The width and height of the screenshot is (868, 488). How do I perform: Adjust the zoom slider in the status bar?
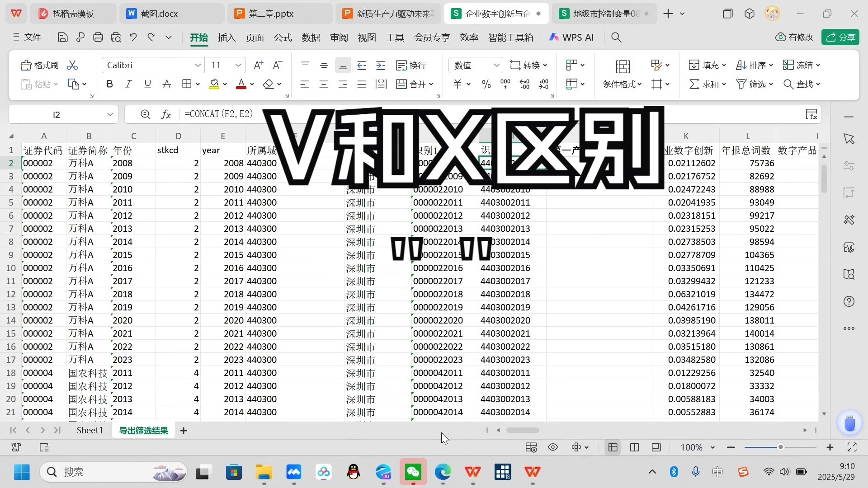(x=780, y=447)
